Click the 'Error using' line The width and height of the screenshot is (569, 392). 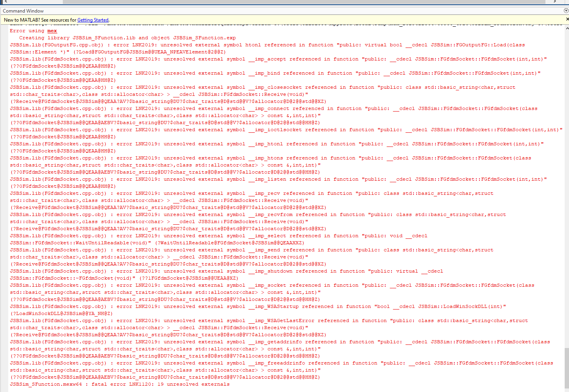[33, 31]
